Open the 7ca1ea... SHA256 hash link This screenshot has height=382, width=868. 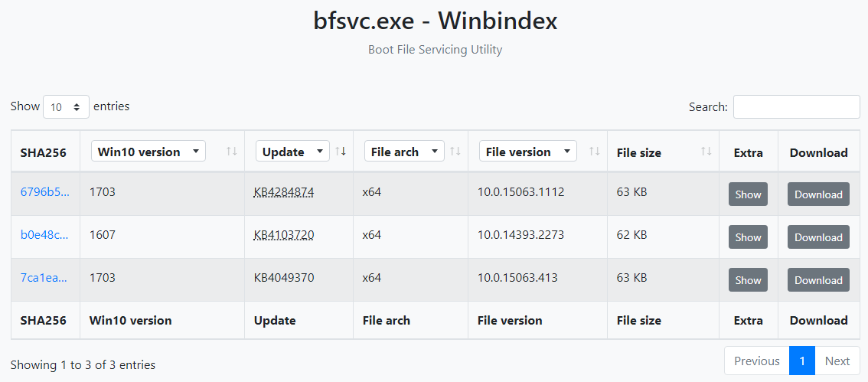coord(44,277)
